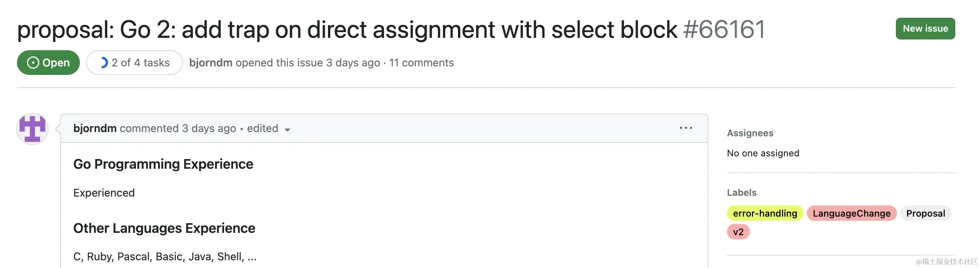Open bjorndm profile link in issue header
Viewport: 980px width, 268px height.
pos(211,63)
